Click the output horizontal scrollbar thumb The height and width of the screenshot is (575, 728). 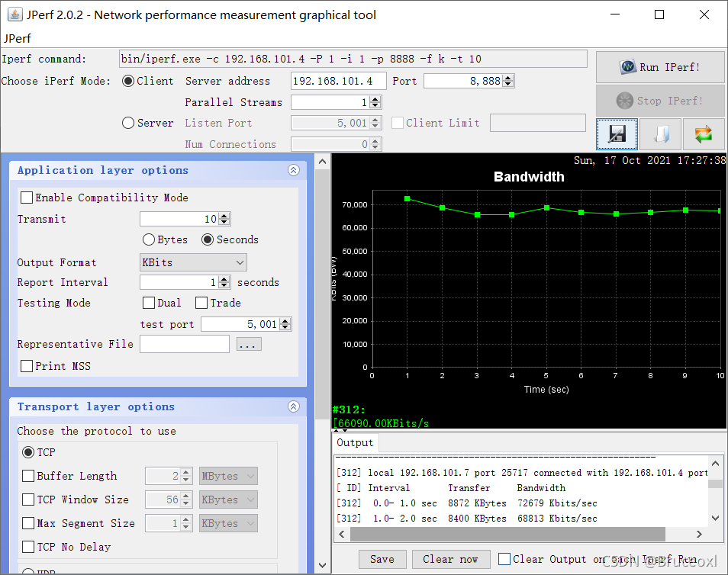[x=507, y=534]
